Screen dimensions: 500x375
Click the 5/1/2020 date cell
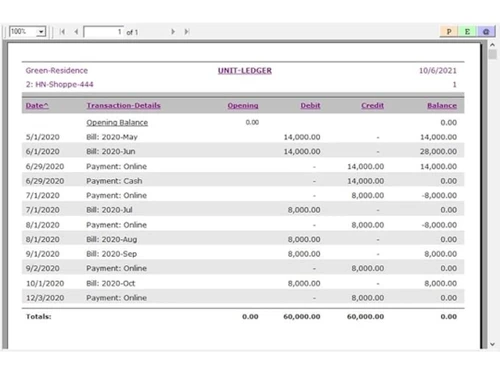click(x=43, y=137)
